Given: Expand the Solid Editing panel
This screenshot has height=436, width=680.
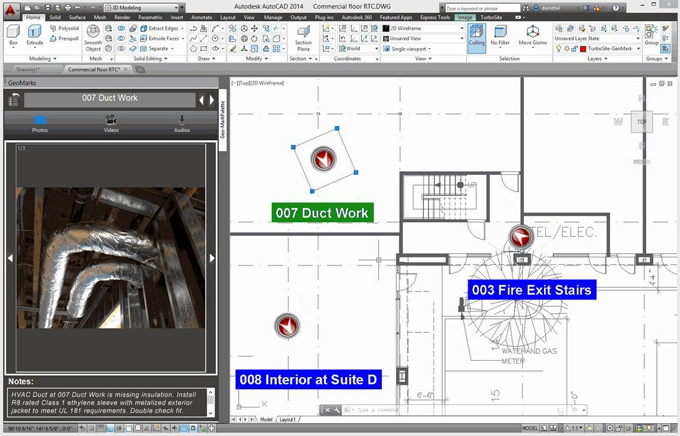Looking at the screenshot, I should coord(150,59).
